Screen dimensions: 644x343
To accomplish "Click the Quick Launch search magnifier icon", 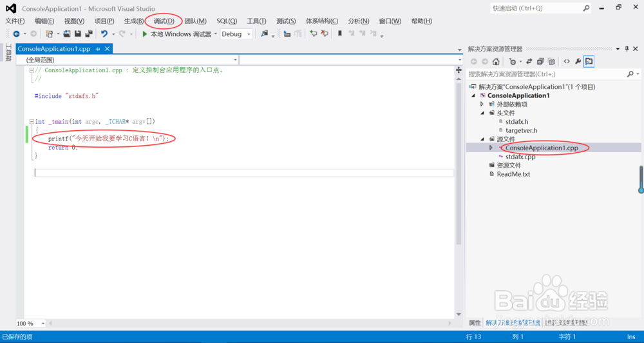I will [x=586, y=8].
